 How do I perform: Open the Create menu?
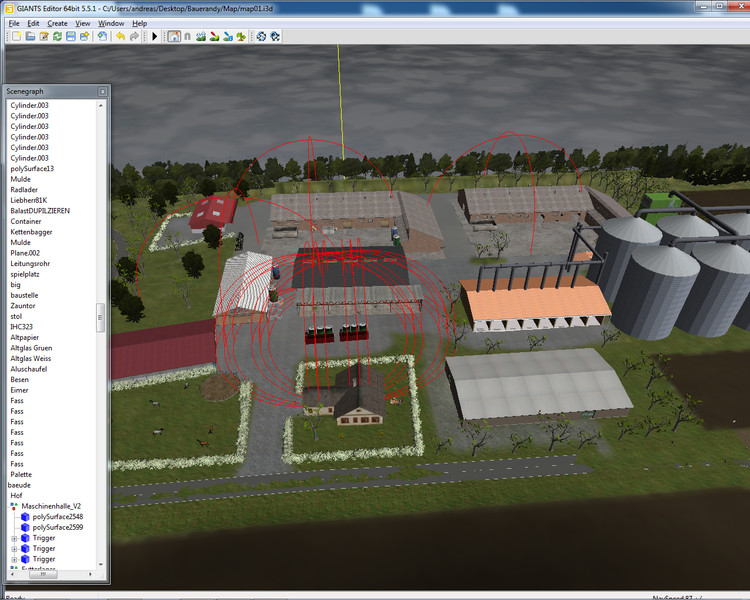tap(57, 23)
